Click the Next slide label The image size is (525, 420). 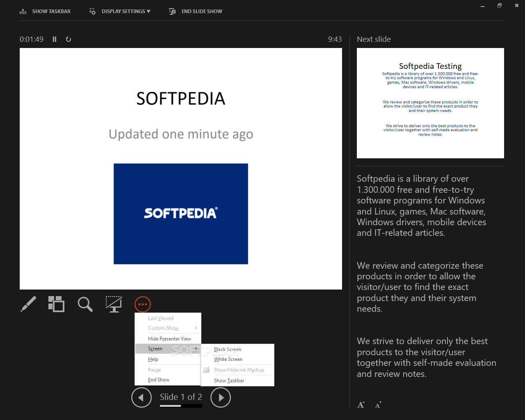(374, 39)
